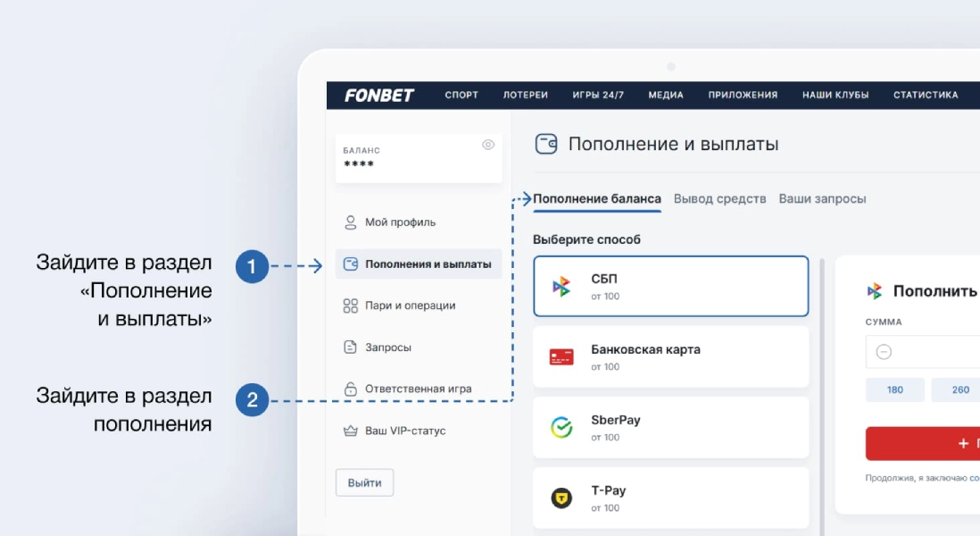Click wallet icon beside Пополнения и выплаты
This screenshot has width=980, height=536.
351,264
